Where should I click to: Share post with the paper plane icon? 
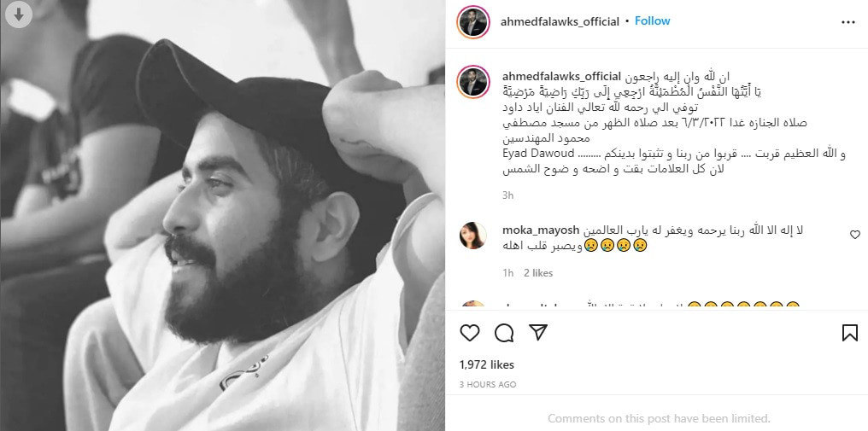click(x=538, y=332)
